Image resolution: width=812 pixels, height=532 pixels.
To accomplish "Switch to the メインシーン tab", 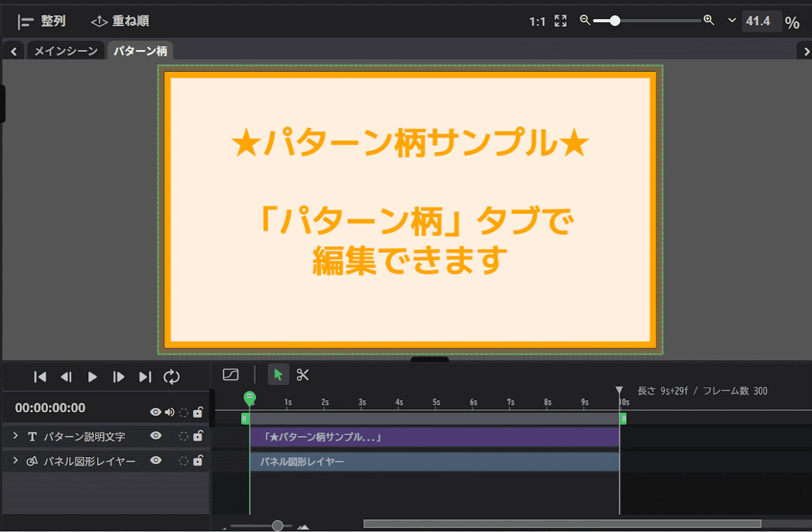I will tap(65, 51).
